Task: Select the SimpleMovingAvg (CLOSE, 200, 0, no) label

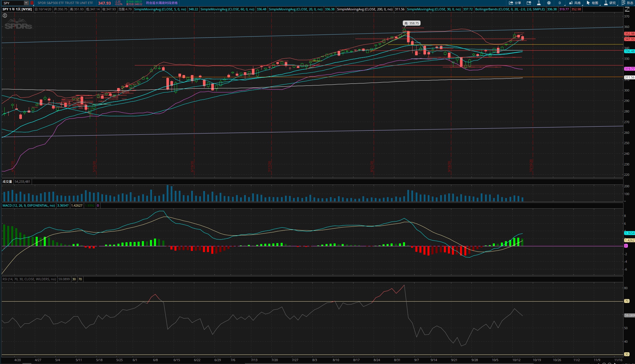Action: click(x=365, y=9)
